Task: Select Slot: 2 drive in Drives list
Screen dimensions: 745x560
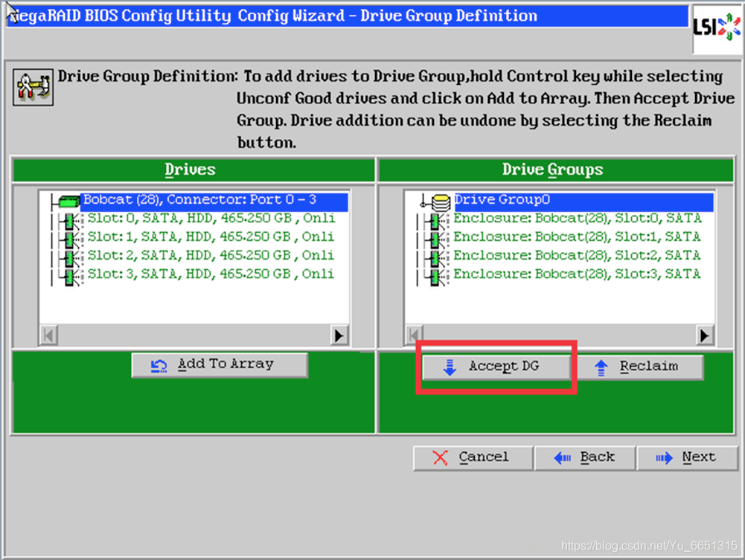Action: click(x=211, y=256)
